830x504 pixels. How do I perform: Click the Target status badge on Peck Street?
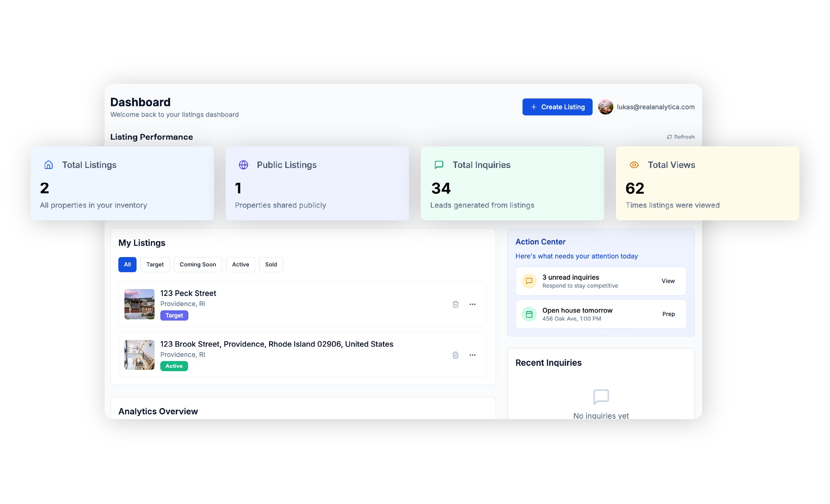[174, 315]
